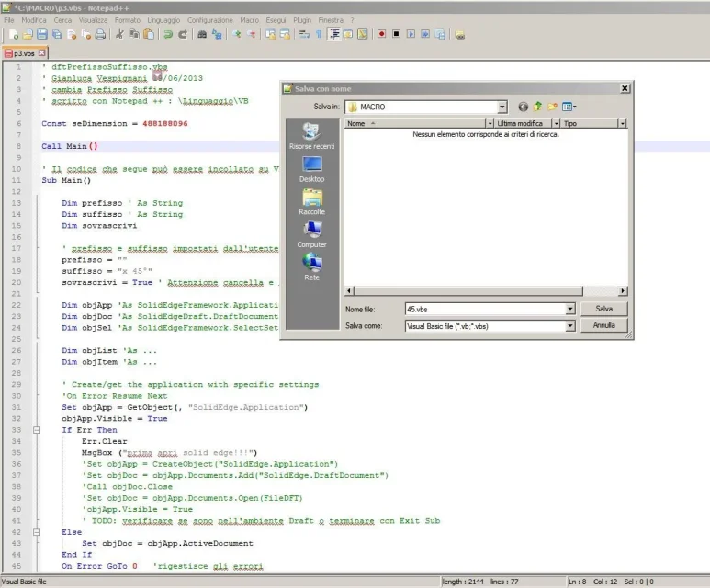
Task: Click the Nome column header
Action: coord(415,123)
